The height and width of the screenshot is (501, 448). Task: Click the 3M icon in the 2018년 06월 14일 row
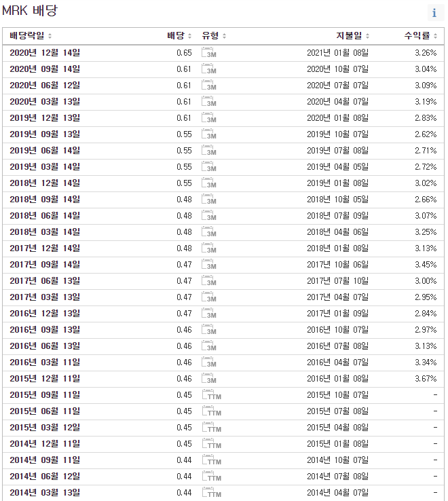click(209, 215)
